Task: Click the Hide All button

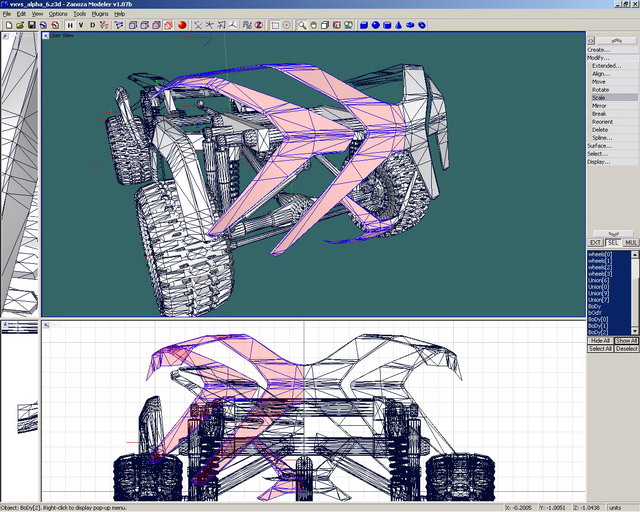Action: click(599, 340)
